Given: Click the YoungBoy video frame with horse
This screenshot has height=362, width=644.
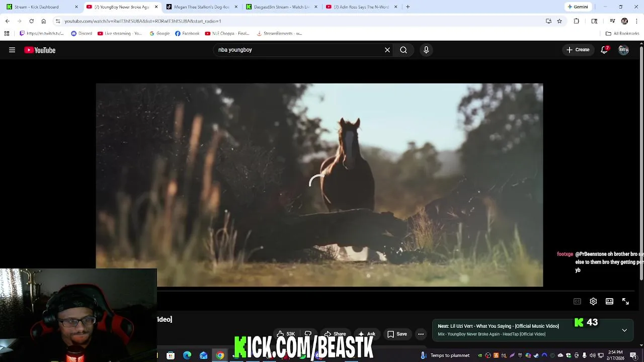Looking at the screenshot, I should tap(319, 185).
